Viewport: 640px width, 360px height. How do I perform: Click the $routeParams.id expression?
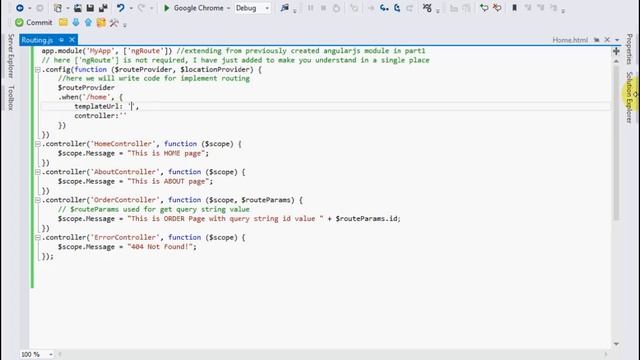[x=366, y=219]
